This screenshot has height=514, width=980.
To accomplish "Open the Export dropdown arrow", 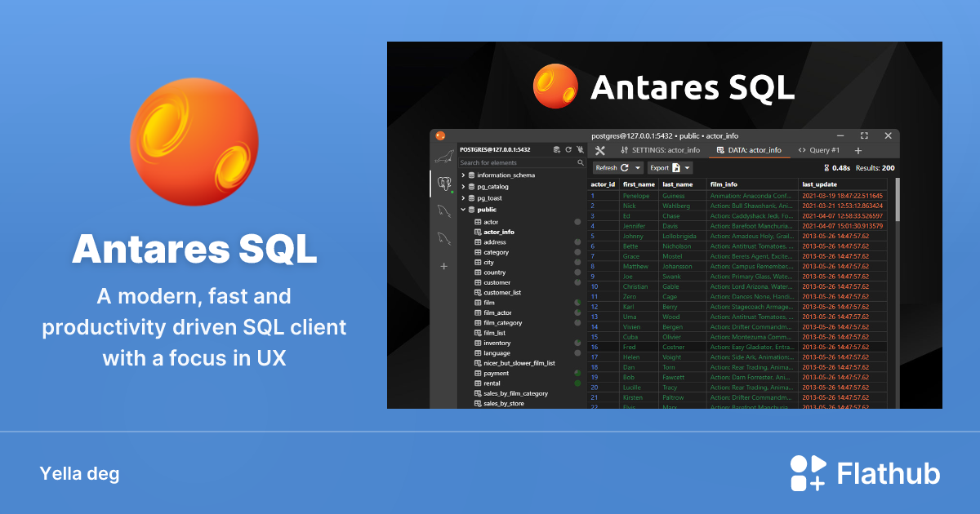I will click(x=686, y=167).
